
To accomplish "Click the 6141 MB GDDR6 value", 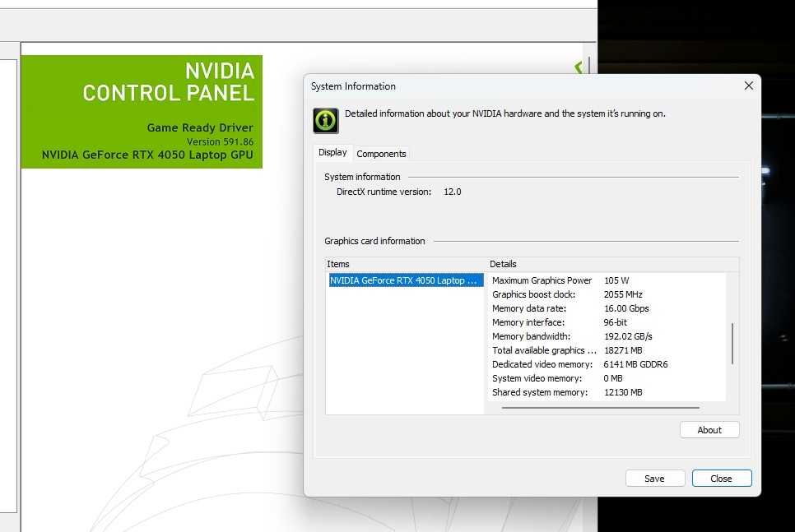I will coord(636,364).
